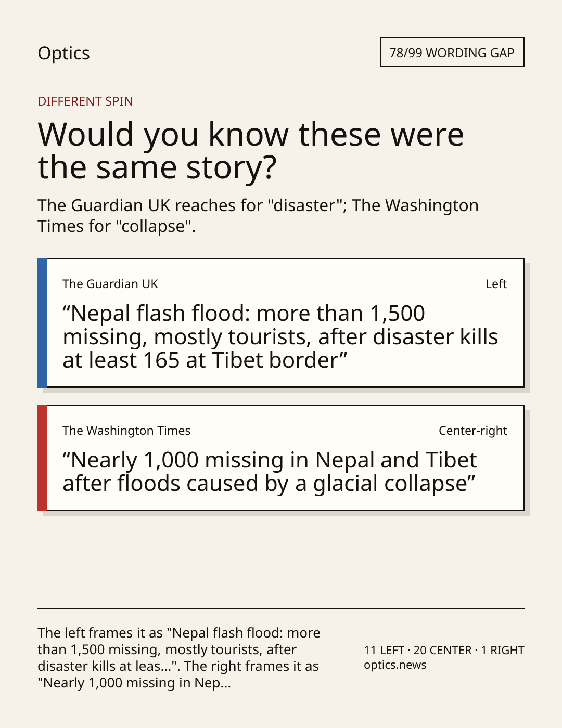Click the footer framing summary paragraph

point(179,657)
